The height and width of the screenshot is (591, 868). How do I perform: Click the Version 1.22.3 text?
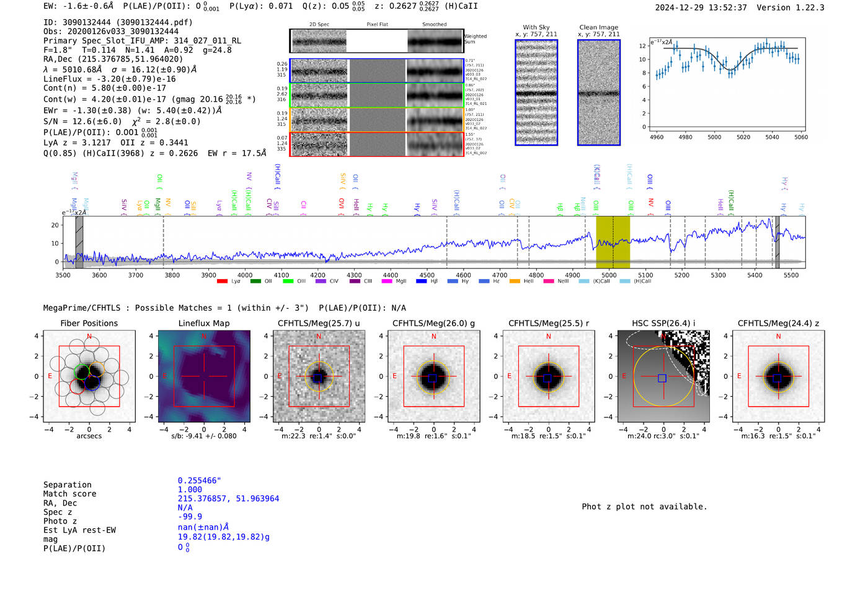(x=790, y=7)
